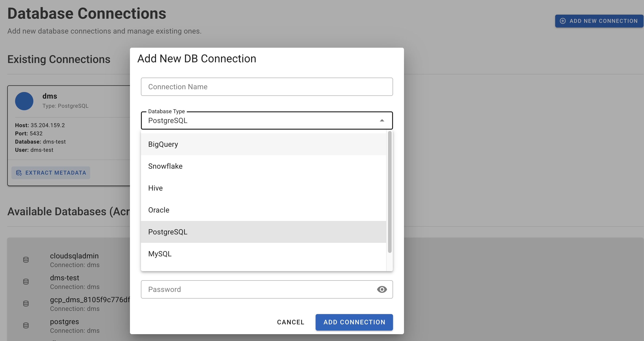Click the Extract Metadata database icon
Screen dimensions: 644x341
[19, 173]
